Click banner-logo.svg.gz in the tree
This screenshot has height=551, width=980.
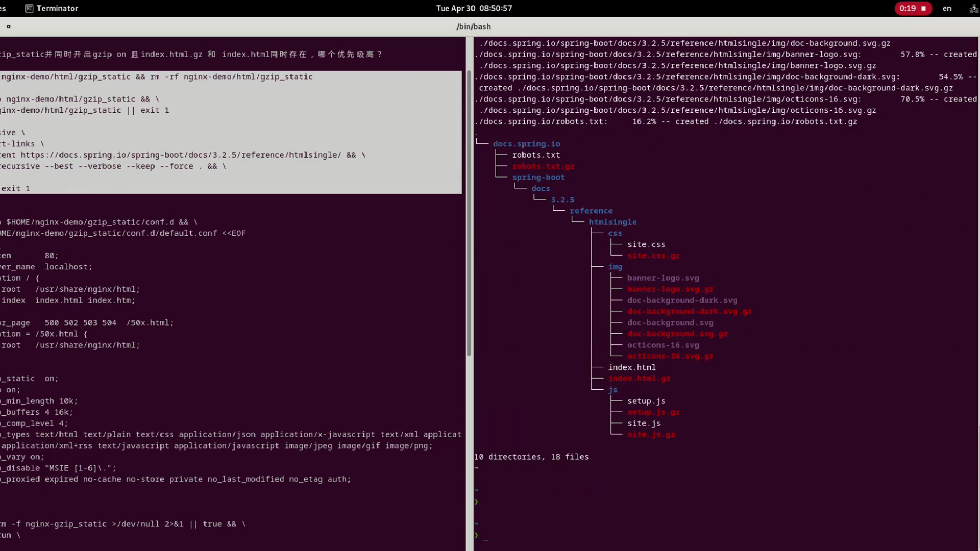tap(670, 289)
